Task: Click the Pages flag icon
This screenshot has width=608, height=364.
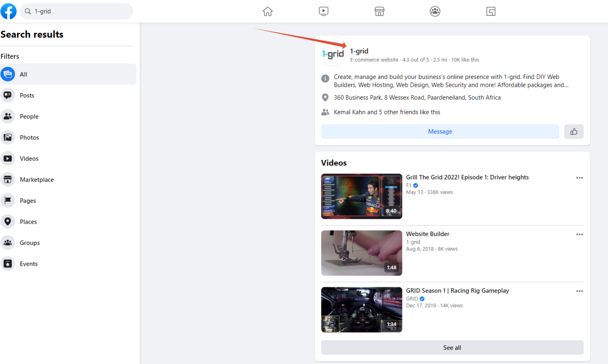Action: pyautogui.click(x=8, y=200)
